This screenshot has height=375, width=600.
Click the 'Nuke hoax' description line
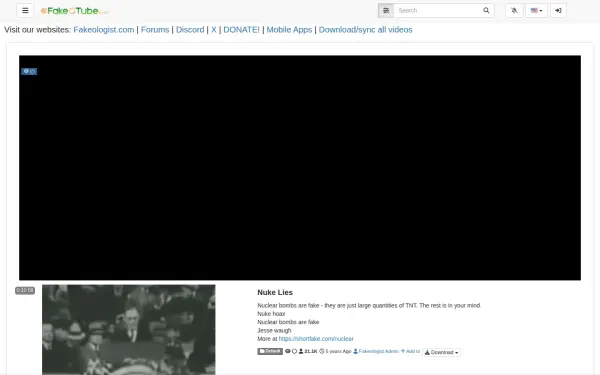pos(271,314)
